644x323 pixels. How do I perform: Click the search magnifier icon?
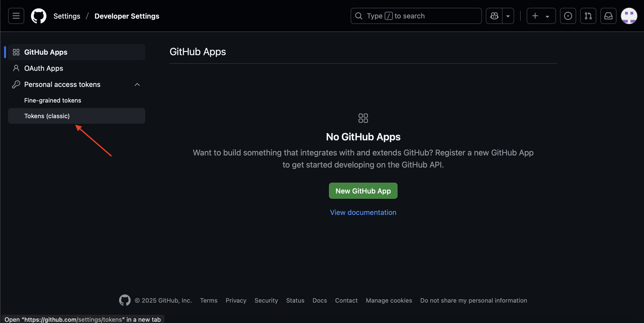click(x=359, y=16)
